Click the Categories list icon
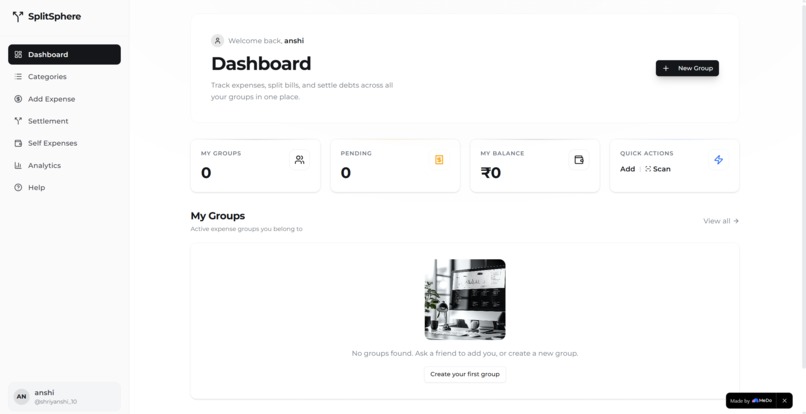 pos(18,77)
